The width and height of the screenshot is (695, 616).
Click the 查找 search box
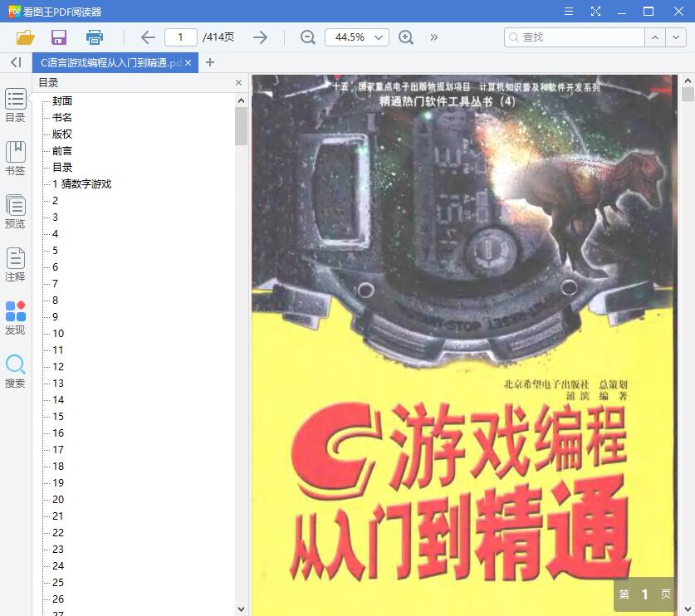(x=574, y=37)
